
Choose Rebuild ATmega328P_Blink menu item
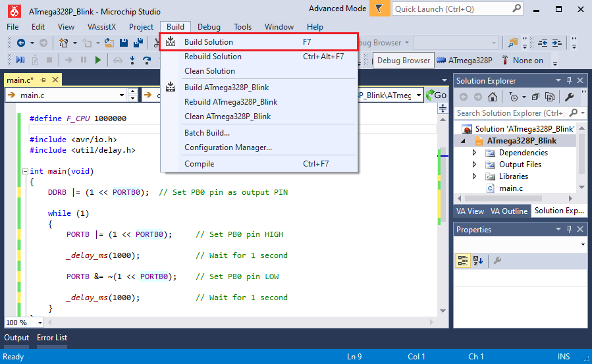(259, 102)
